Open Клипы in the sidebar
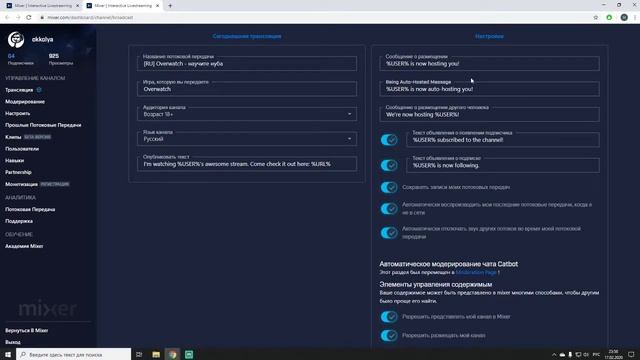 click(13, 137)
